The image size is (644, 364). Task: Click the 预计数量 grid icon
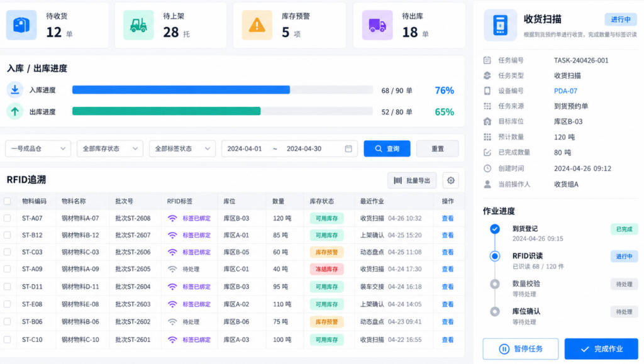[x=487, y=136]
